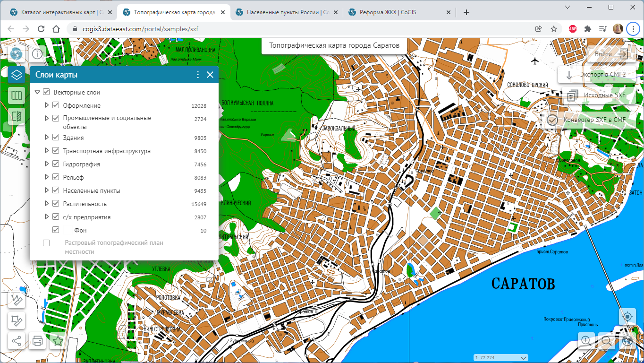
Task: Click the share map icon
Action: pyautogui.click(x=17, y=341)
